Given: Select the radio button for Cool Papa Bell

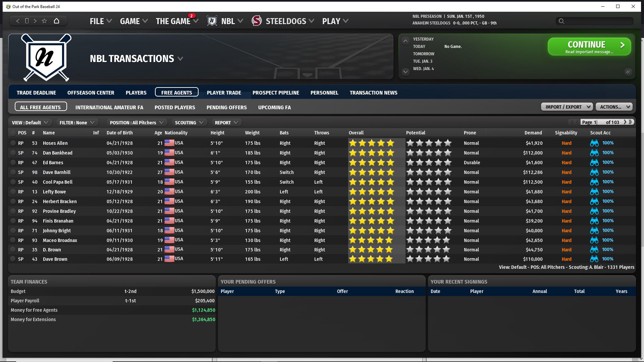Looking at the screenshot, I should [13, 182].
